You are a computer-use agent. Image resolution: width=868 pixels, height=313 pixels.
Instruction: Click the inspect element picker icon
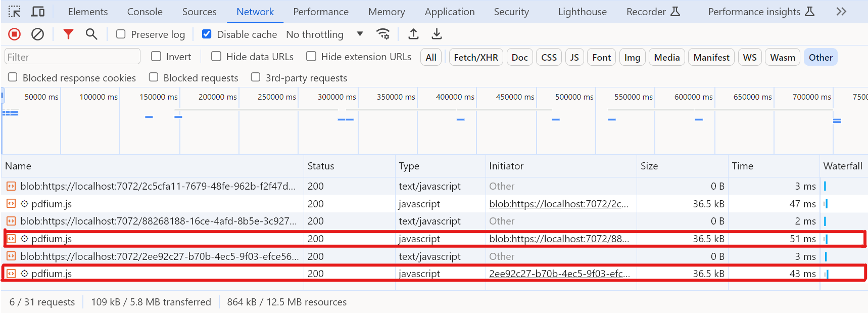[15, 12]
